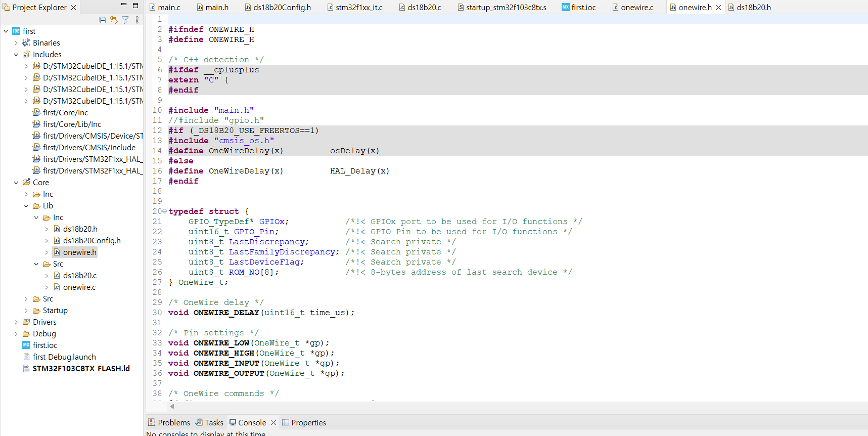Click the '"cmsis_os.h"' include string
This screenshot has height=436, width=868.
coord(244,141)
